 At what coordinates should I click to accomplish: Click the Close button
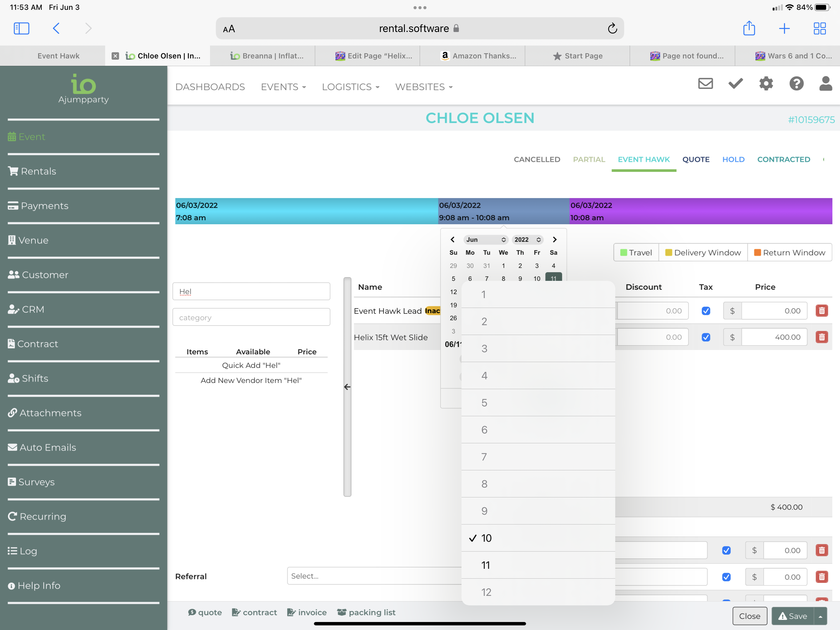[x=749, y=616]
